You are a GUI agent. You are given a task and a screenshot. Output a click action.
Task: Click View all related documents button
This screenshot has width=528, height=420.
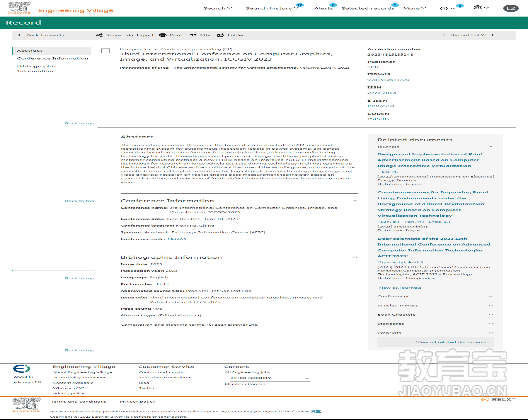pyautogui.click(x=435, y=342)
